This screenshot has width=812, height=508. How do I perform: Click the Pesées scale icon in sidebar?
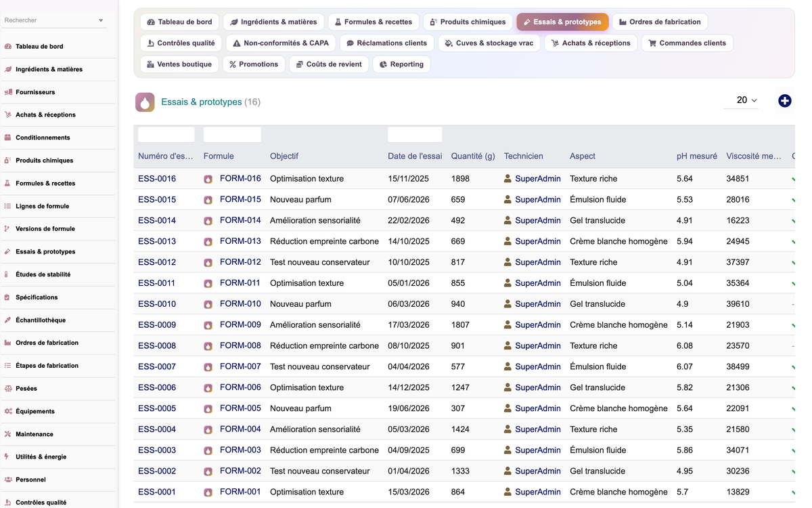tap(8, 389)
